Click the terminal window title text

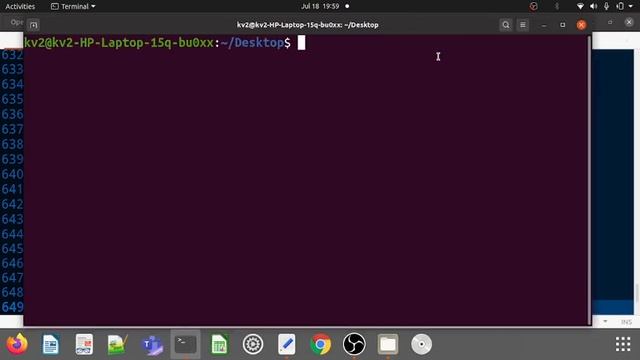click(x=308, y=25)
